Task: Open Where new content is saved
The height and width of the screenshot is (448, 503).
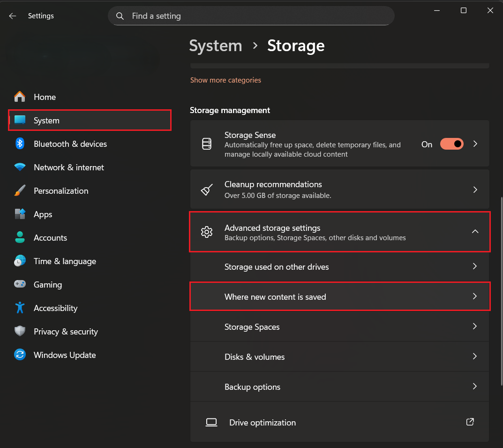Action: (340, 296)
